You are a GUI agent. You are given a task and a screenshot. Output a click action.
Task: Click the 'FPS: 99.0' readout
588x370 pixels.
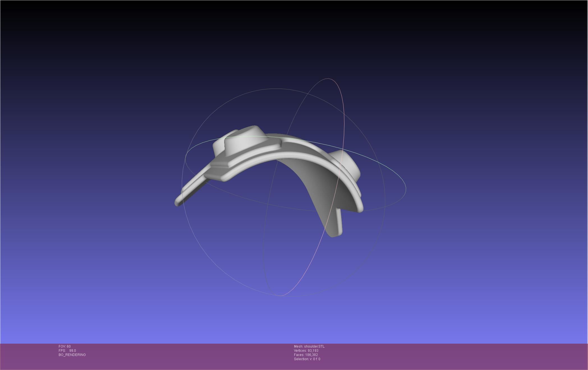[x=67, y=351]
